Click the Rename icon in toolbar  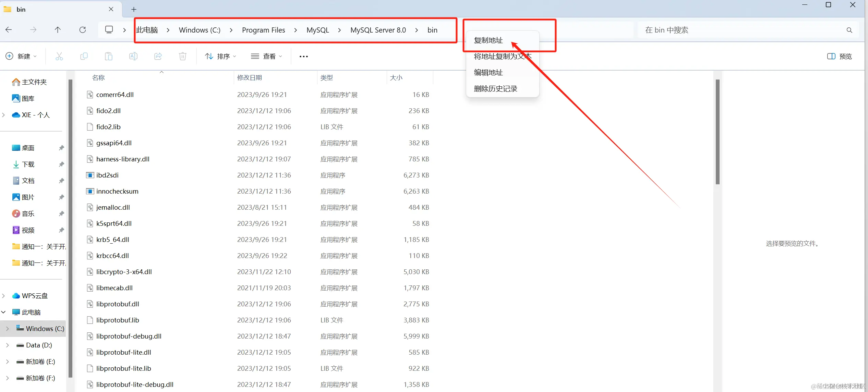133,56
